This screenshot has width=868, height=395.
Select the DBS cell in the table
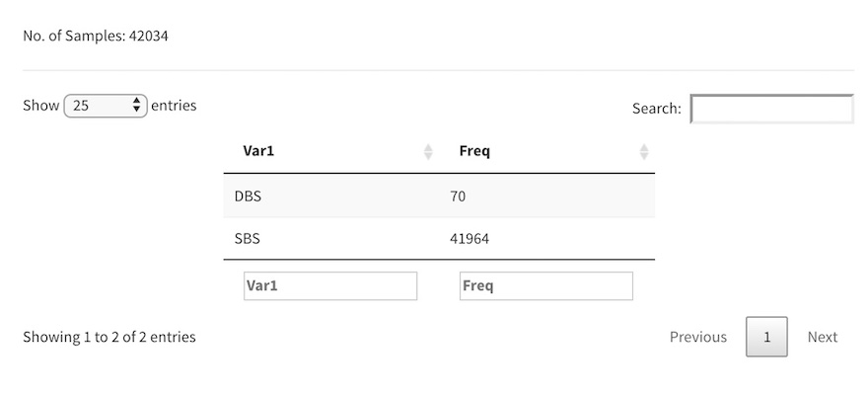coord(248,197)
